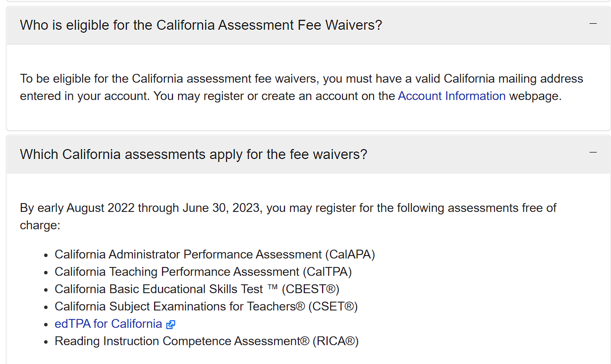The height and width of the screenshot is (364, 611).
Task: Collapse eligibility section using its minus icon
Action: pos(593,24)
